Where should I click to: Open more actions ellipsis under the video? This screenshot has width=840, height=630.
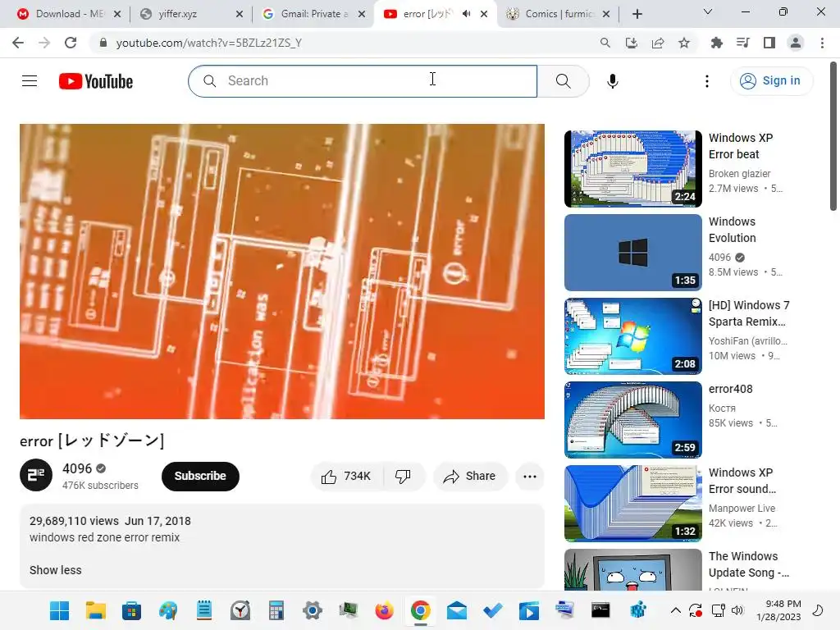(530, 477)
